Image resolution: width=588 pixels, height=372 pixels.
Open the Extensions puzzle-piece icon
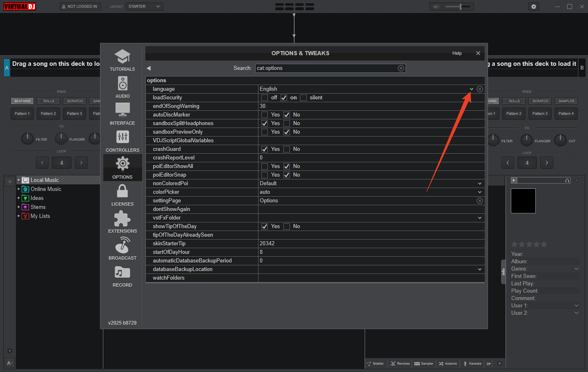click(x=122, y=218)
